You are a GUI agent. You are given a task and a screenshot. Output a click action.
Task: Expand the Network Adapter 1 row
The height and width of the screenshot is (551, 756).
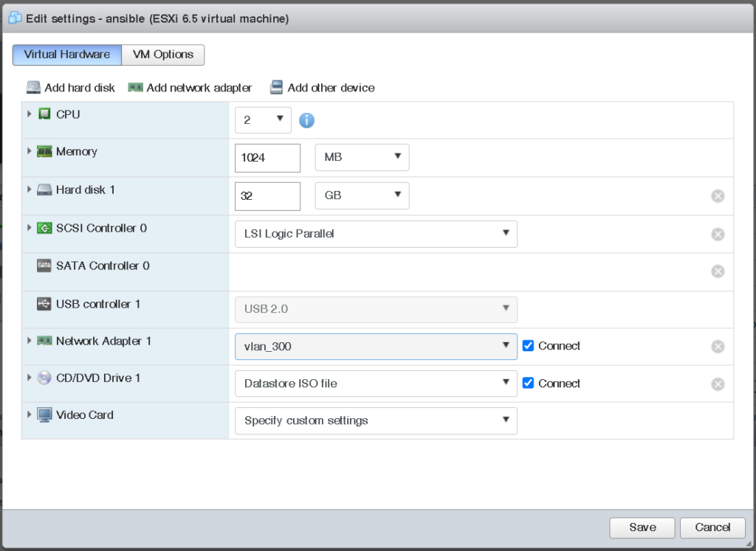pyautogui.click(x=30, y=341)
